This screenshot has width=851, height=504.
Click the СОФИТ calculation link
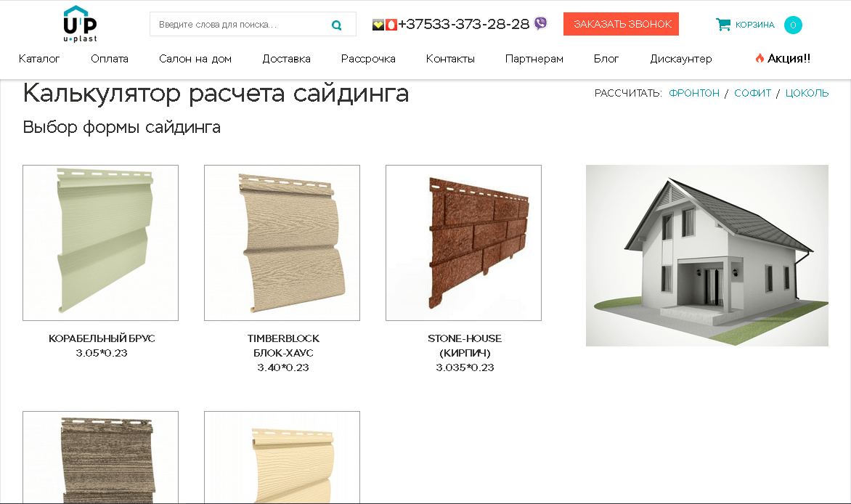pyautogui.click(x=753, y=93)
